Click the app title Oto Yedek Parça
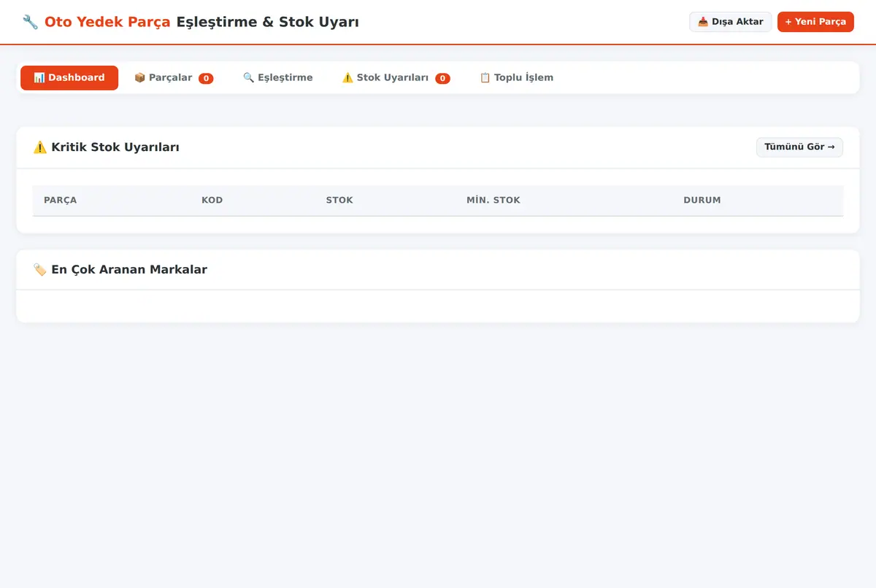This screenshot has height=588, width=876. (x=107, y=22)
